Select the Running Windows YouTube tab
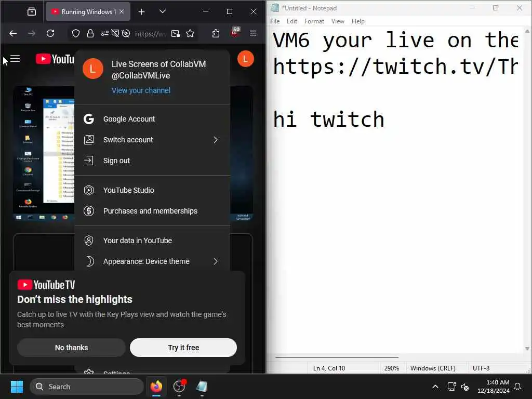Viewport: 532px width, 399px height. 87,11
